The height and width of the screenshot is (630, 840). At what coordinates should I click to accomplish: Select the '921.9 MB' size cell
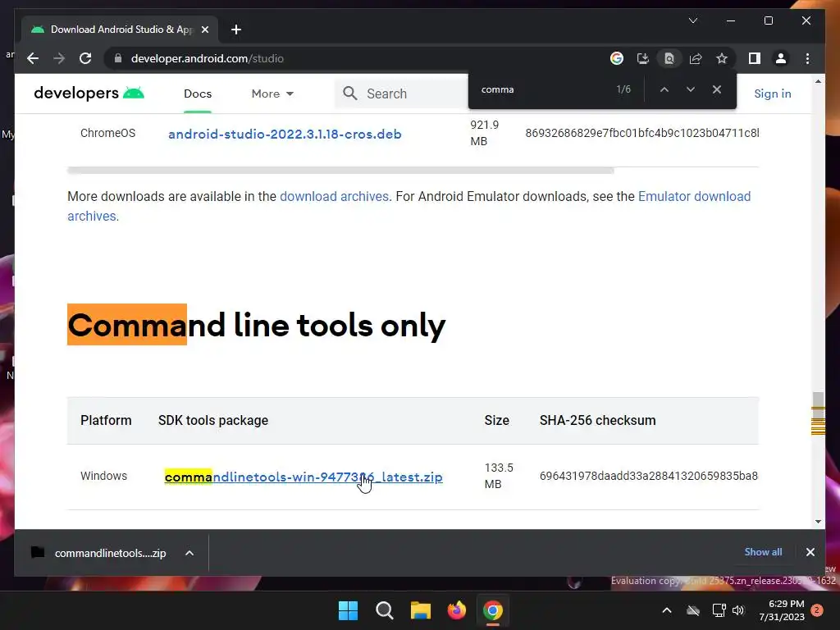(x=484, y=133)
